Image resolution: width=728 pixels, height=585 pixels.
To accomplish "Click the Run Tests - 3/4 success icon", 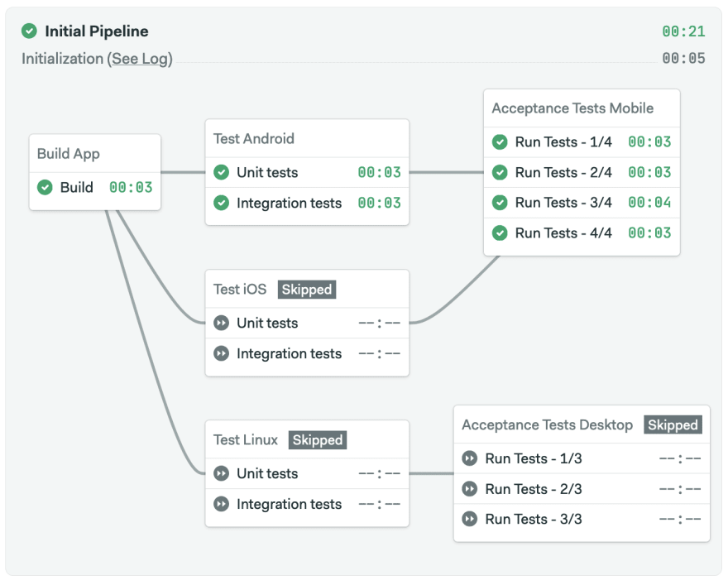I will click(x=500, y=203).
